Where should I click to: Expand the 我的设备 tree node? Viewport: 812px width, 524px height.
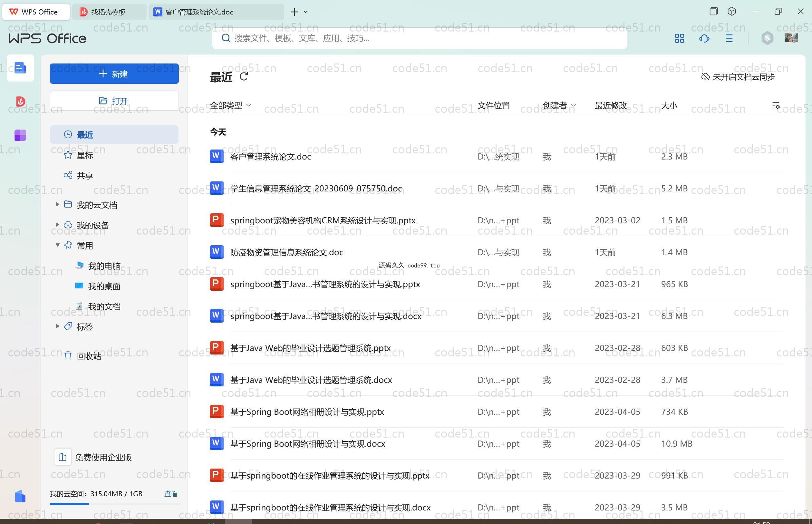coord(57,225)
